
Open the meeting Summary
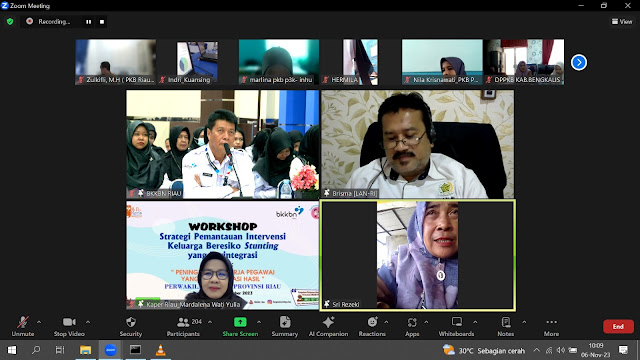click(x=285, y=327)
